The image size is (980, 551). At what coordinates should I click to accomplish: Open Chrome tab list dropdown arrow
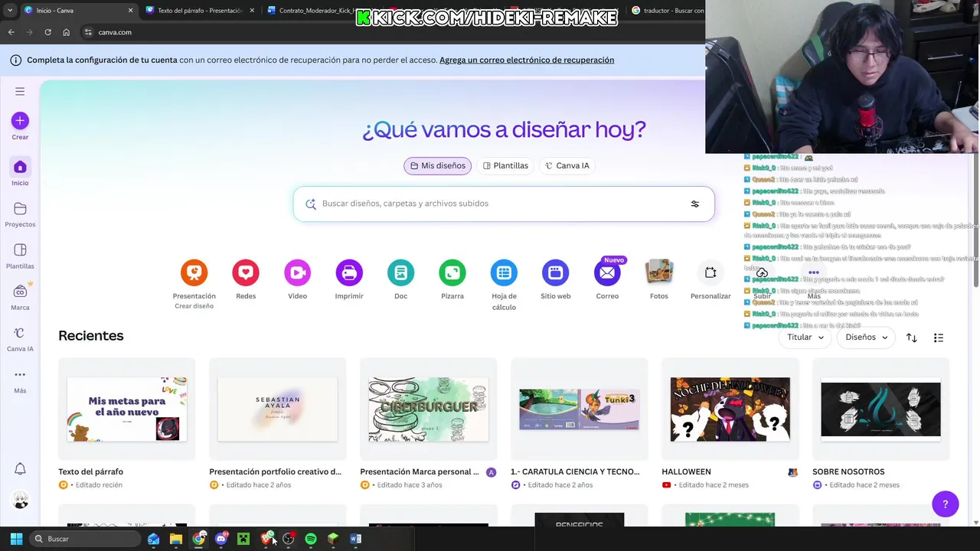click(x=10, y=10)
